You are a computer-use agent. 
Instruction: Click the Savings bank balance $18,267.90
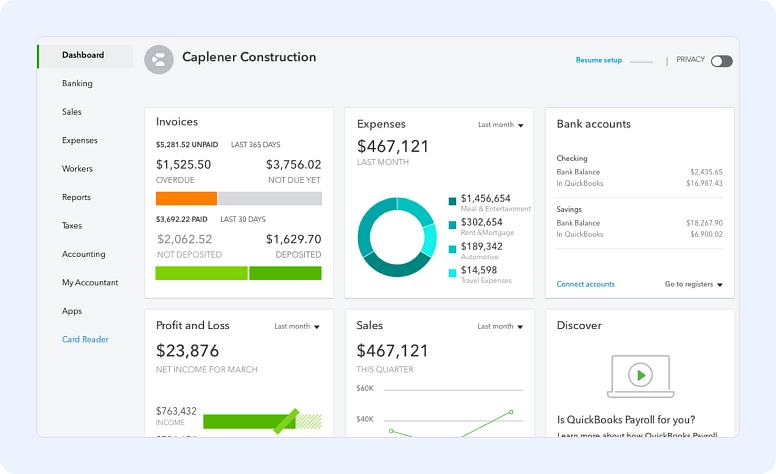click(704, 223)
